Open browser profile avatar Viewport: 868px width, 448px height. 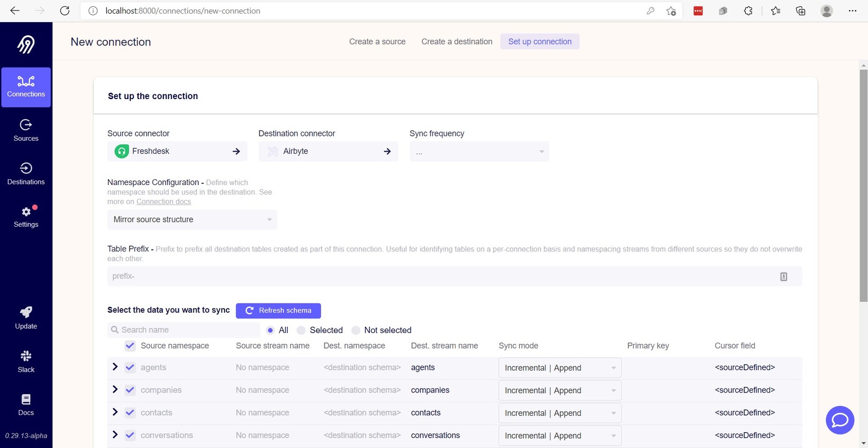click(x=827, y=11)
